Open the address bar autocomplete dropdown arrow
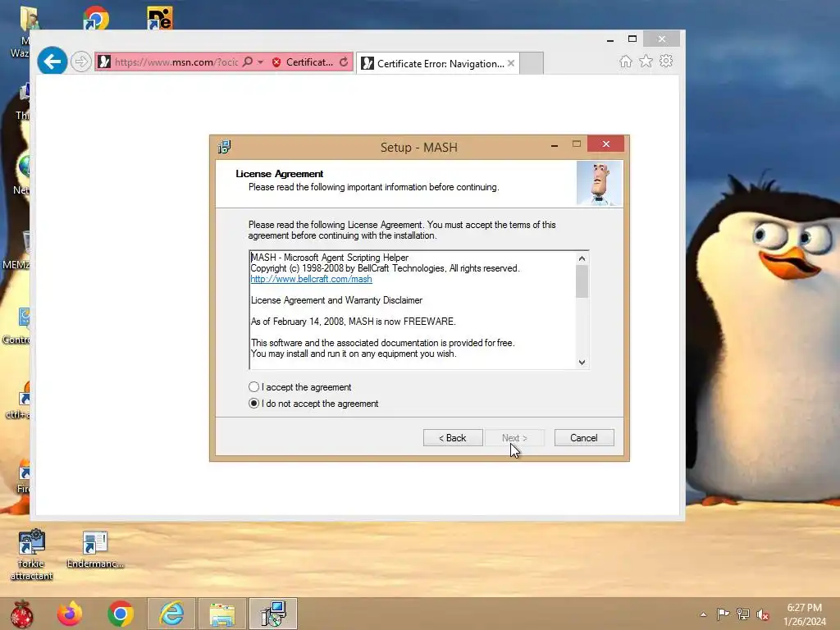The height and width of the screenshot is (630, 840). pos(260,62)
